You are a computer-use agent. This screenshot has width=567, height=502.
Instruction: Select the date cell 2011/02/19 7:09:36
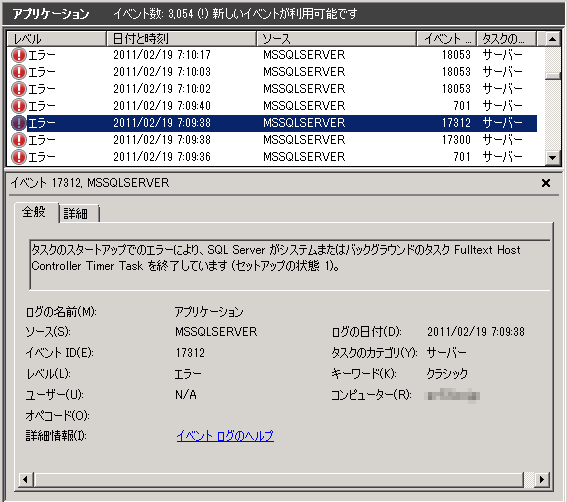click(162, 157)
